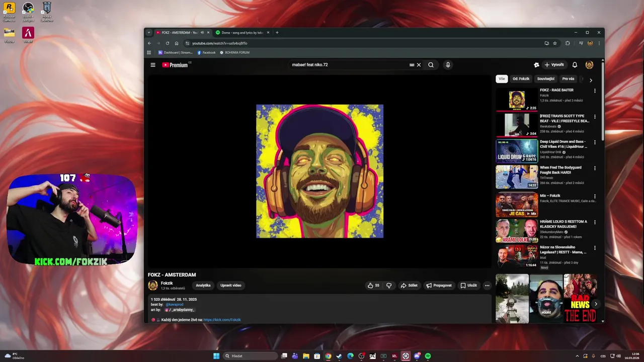Screen dimensions: 644x362
Task: Open the Chrome three-dot menu
Action: (x=599, y=43)
